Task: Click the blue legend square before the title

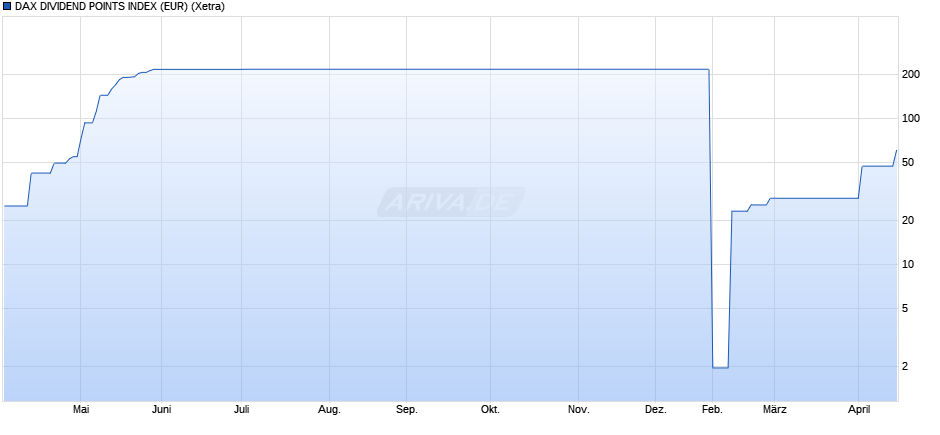Action: [x=7, y=7]
